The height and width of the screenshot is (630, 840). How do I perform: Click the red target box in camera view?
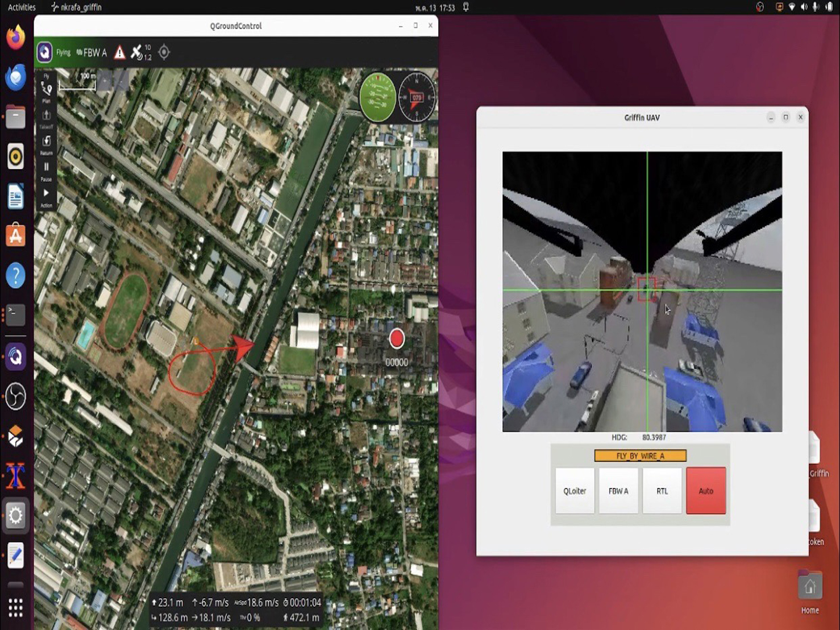(646, 288)
